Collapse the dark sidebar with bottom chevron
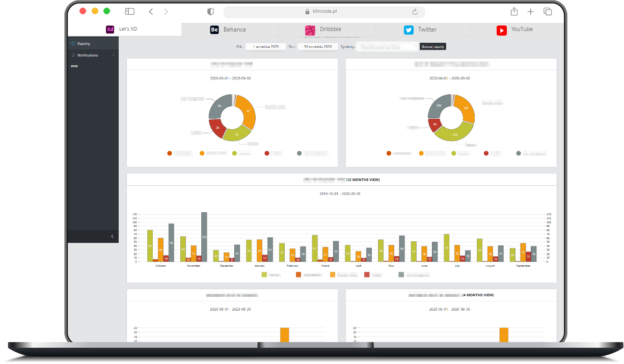This screenshot has width=624, height=364. point(112,236)
